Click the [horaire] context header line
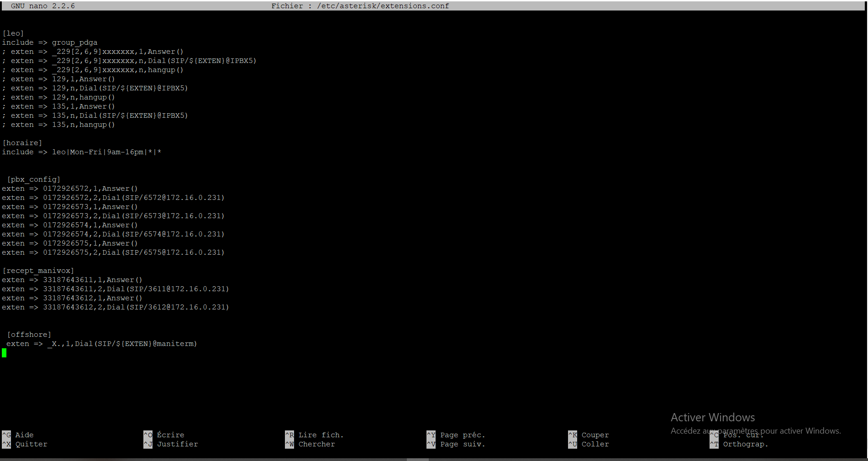 [x=22, y=143]
